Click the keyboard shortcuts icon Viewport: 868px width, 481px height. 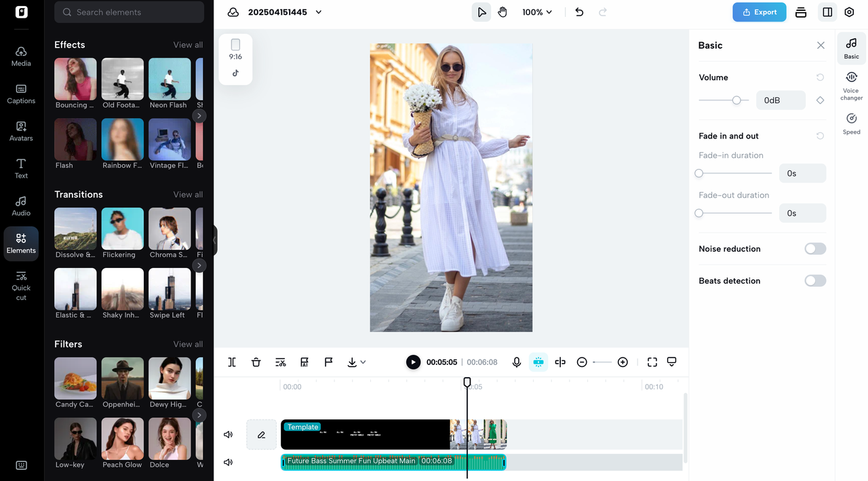tap(21, 465)
